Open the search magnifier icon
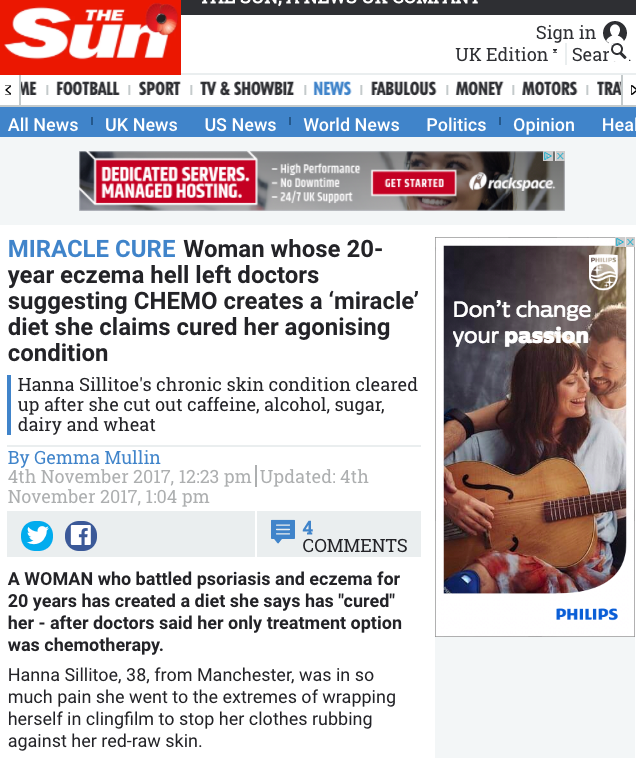The height and width of the screenshot is (758, 636). click(x=619, y=51)
